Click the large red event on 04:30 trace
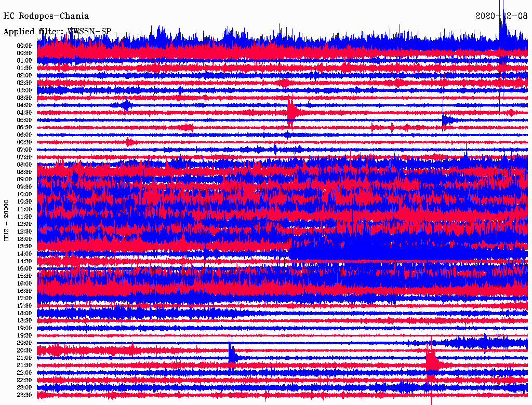 292,111
